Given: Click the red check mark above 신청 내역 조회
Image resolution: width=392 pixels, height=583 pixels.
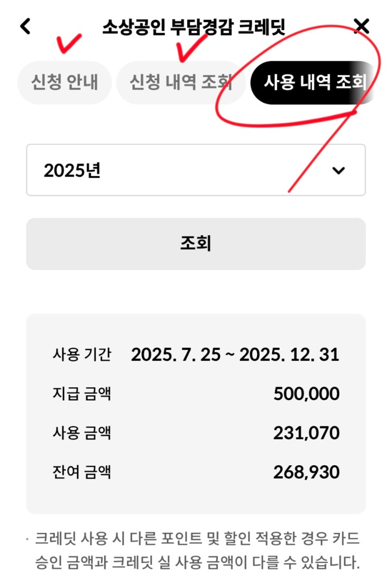Looking at the screenshot, I should (x=192, y=47).
